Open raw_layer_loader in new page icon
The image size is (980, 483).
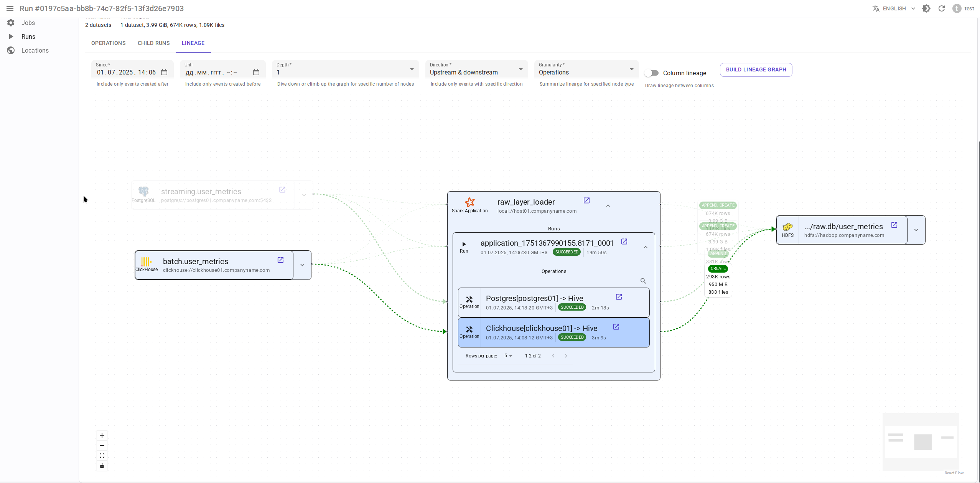tap(586, 200)
